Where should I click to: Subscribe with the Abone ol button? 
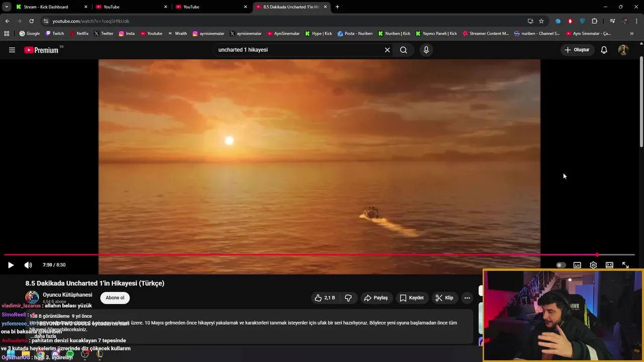coord(115,298)
